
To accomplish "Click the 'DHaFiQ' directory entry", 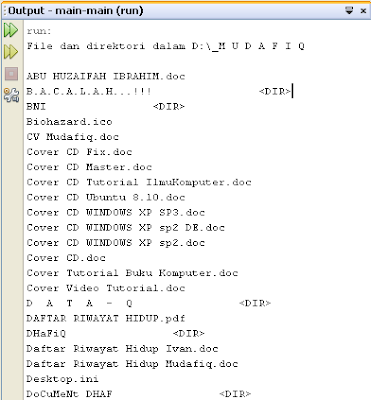I will tap(46, 333).
